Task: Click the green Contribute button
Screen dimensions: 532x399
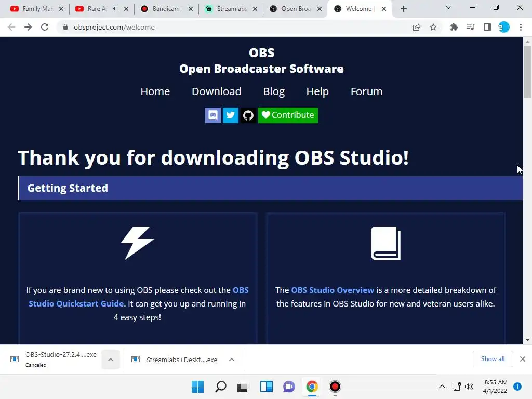Action: pos(288,115)
